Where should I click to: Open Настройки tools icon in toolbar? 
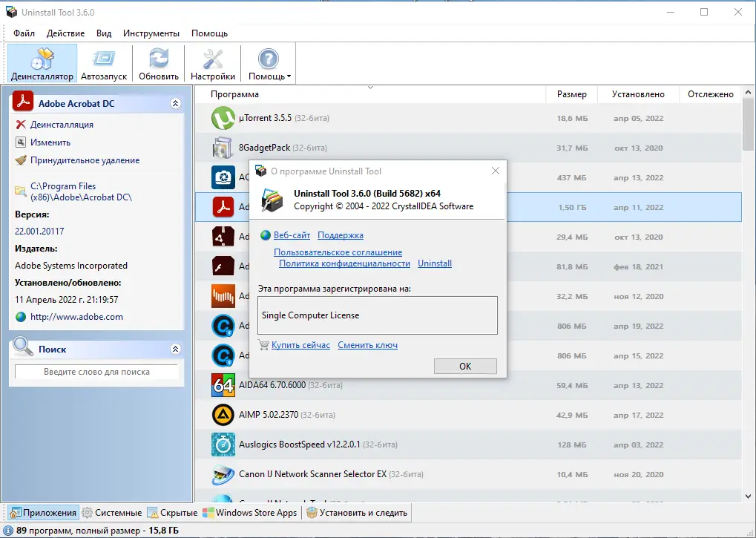click(x=213, y=59)
